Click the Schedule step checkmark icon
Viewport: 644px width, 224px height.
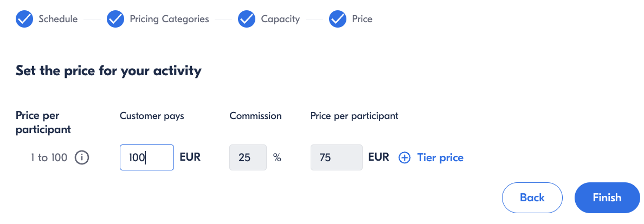[x=24, y=19]
